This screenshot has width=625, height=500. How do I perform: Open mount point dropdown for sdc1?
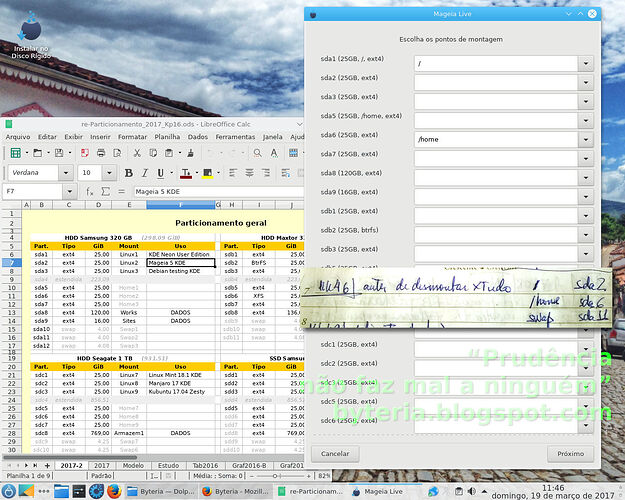pyautogui.click(x=586, y=349)
